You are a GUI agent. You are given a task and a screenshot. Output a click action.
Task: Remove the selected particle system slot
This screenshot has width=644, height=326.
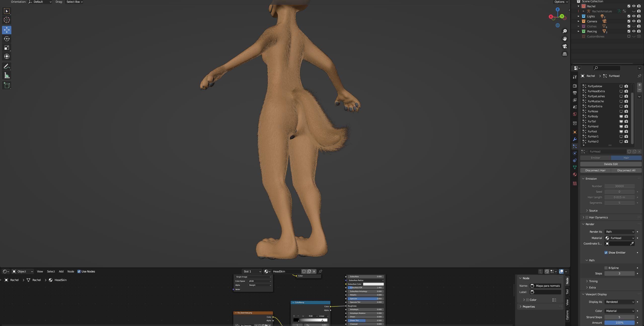click(x=639, y=90)
